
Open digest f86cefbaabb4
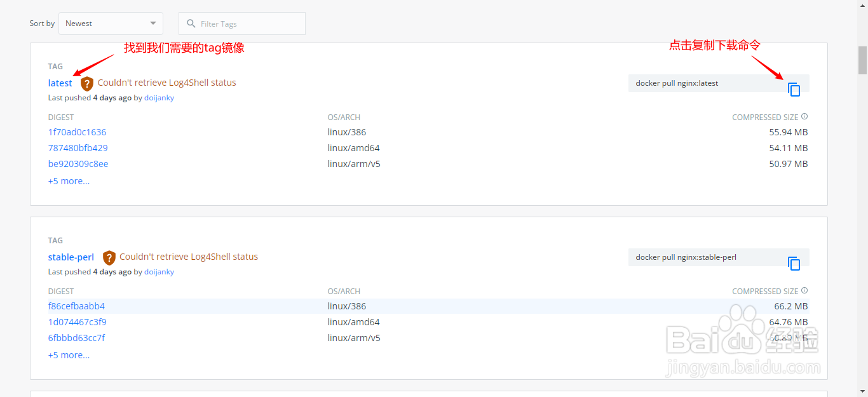pyautogui.click(x=77, y=306)
